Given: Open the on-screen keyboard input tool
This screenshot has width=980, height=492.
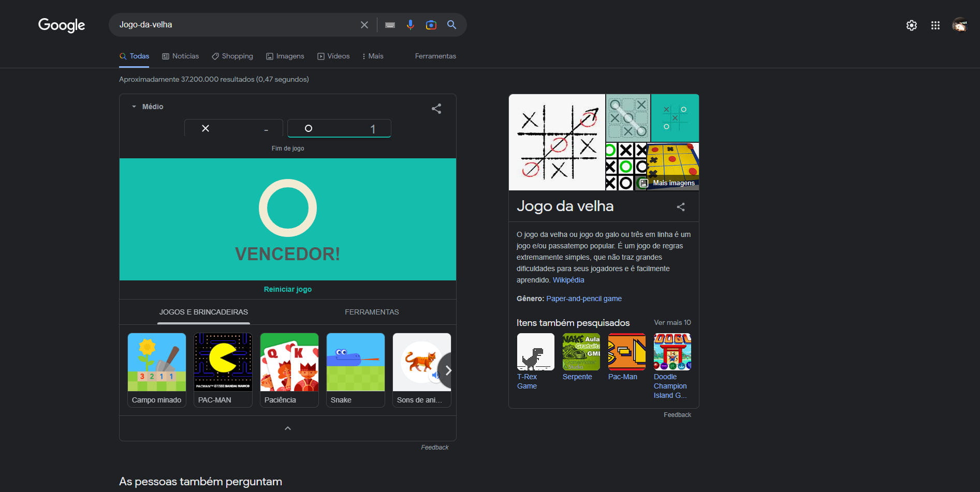Looking at the screenshot, I should (390, 25).
